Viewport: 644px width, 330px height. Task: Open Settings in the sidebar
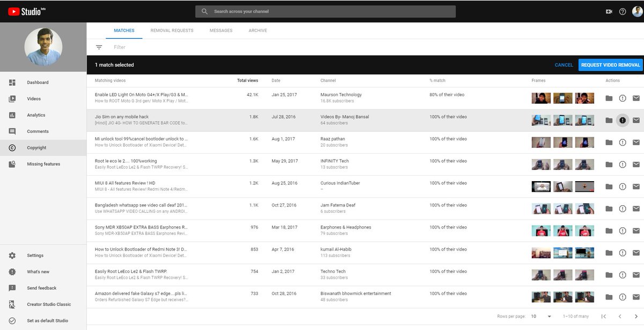coord(43,255)
